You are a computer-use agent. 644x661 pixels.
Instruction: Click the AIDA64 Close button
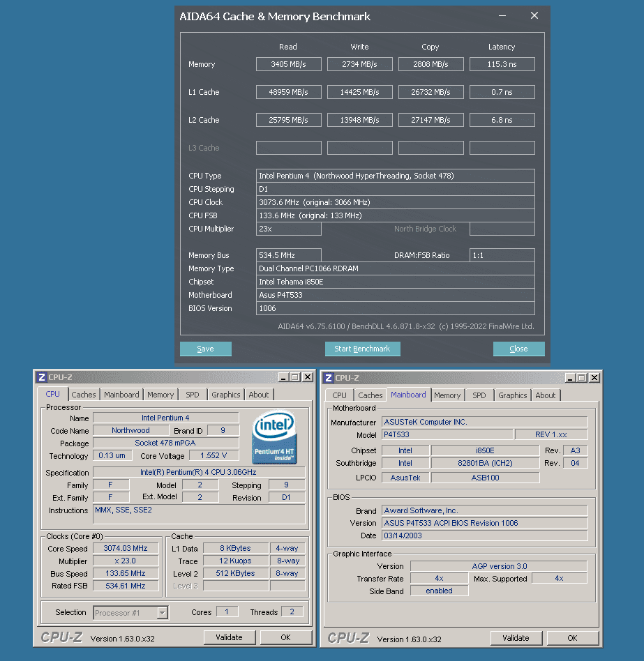(x=518, y=349)
